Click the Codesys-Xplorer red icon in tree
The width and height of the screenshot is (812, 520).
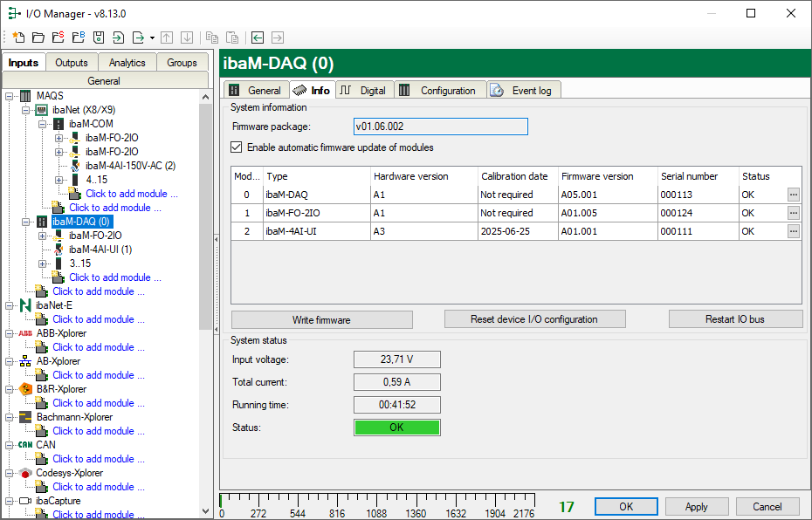point(25,473)
